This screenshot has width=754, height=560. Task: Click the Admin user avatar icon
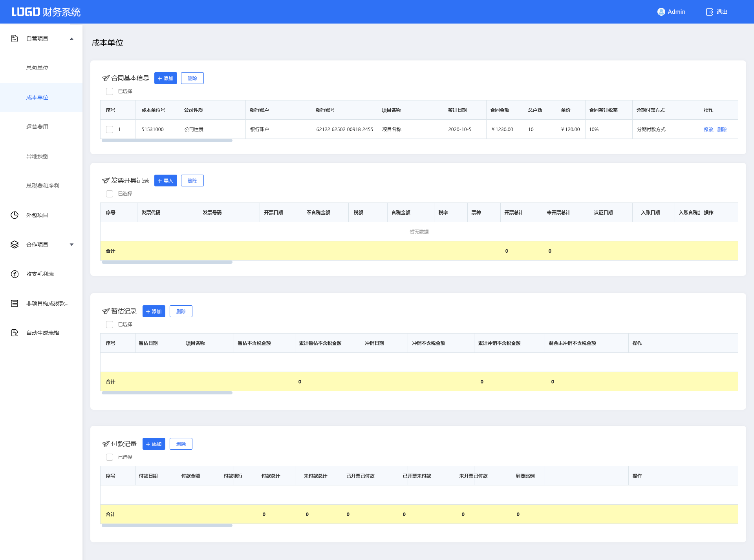pyautogui.click(x=661, y=12)
